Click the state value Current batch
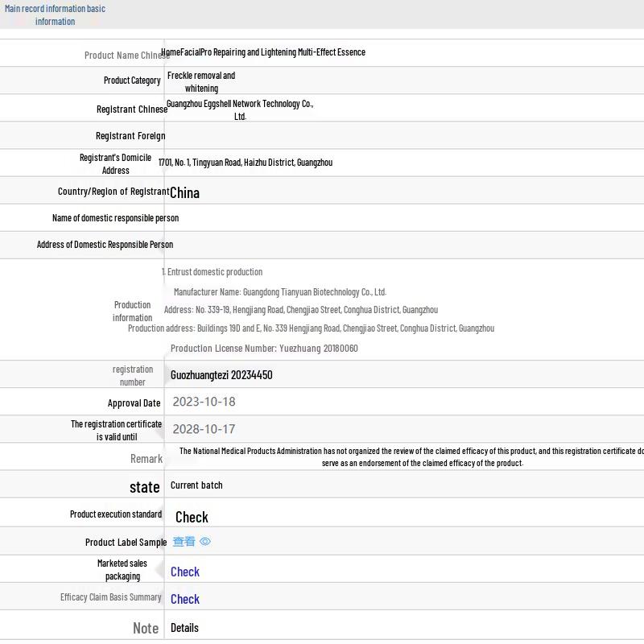Viewport: 644px width, 644px height. (196, 485)
